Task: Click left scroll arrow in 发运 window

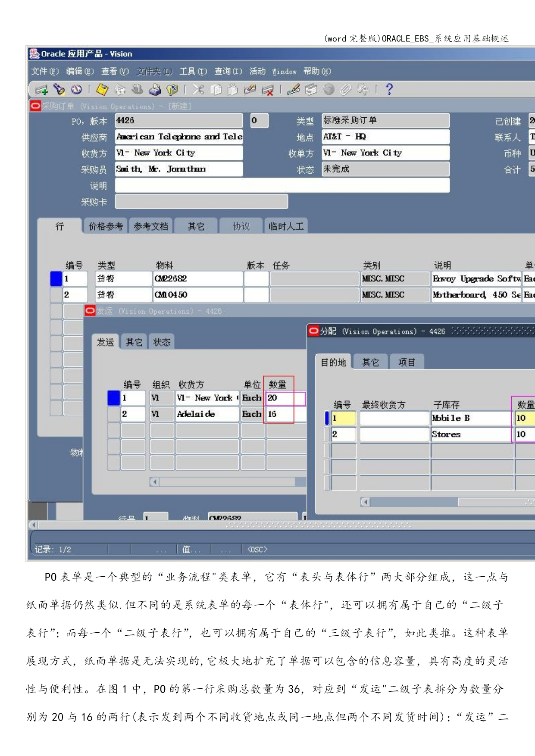Action: click(155, 482)
